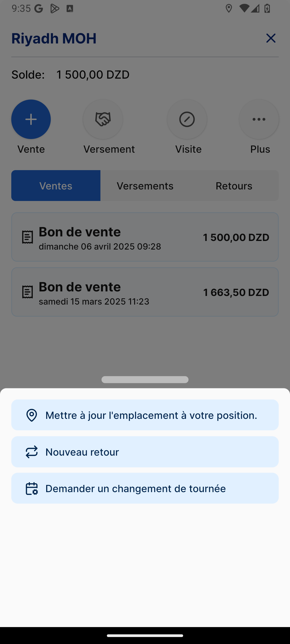Image resolution: width=290 pixels, height=644 pixels.
Task: Close the Riyadh MOH screen
Action: click(271, 38)
